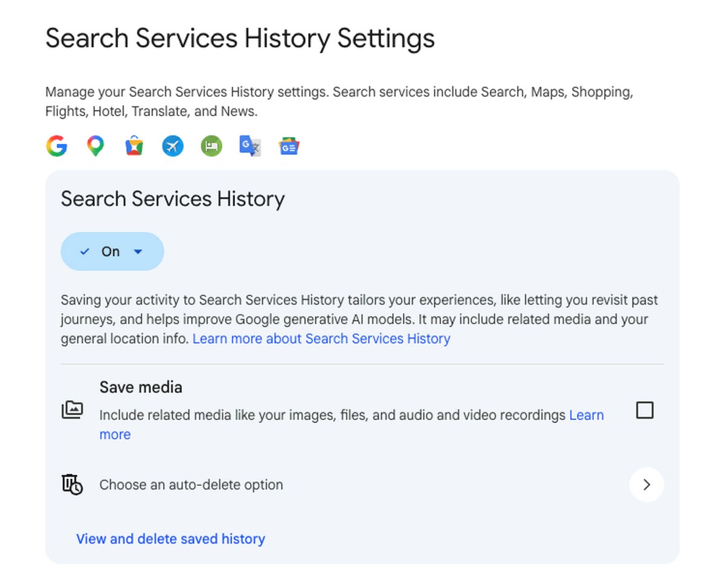725x588 pixels.
Task: Click the Search Services History Settings heading
Action: click(240, 39)
